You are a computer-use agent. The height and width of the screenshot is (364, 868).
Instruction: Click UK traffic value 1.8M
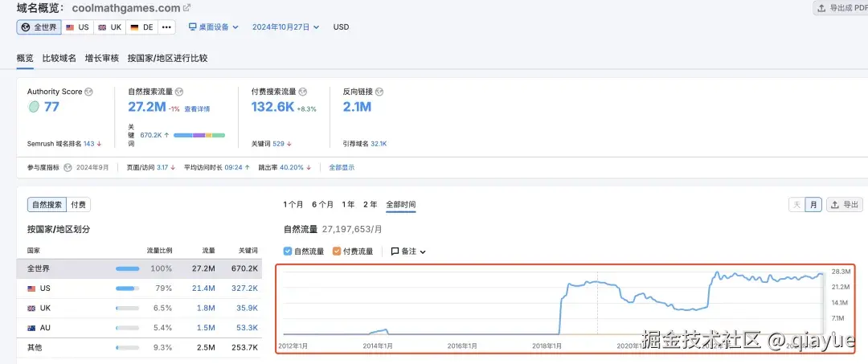pyautogui.click(x=206, y=308)
